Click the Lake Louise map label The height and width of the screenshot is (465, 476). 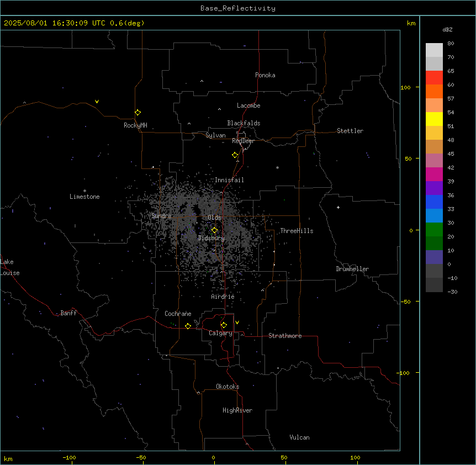pyautogui.click(x=10, y=267)
